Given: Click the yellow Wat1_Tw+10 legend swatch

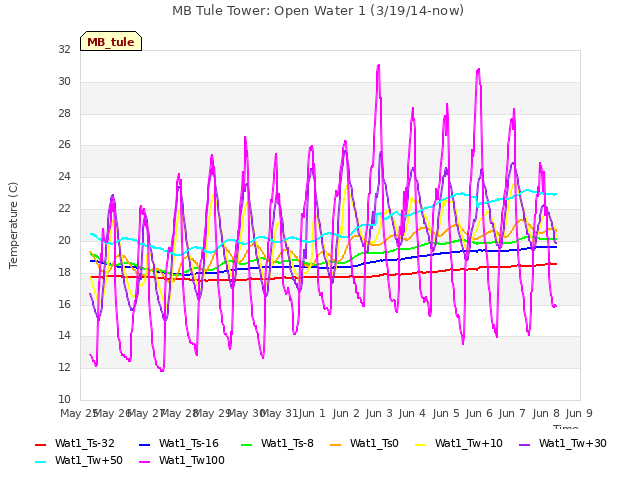Looking at the screenshot, I should [x=420, y=444].
